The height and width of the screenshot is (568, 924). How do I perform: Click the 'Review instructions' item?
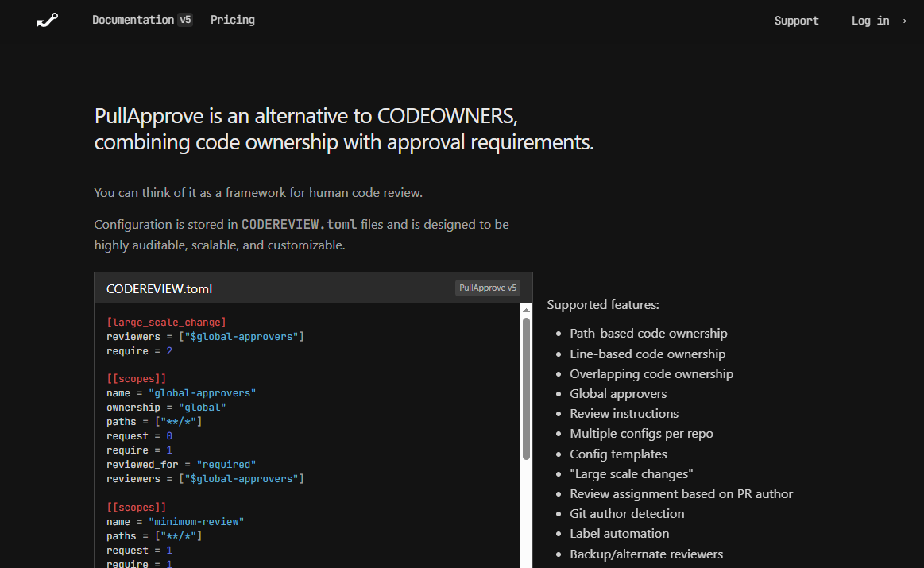point(624,414)
